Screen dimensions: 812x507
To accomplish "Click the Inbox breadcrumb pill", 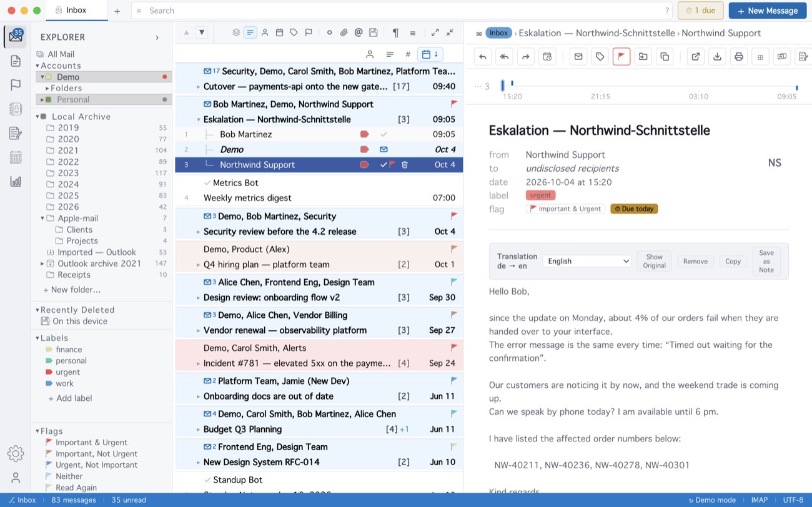I will [498, 33].
